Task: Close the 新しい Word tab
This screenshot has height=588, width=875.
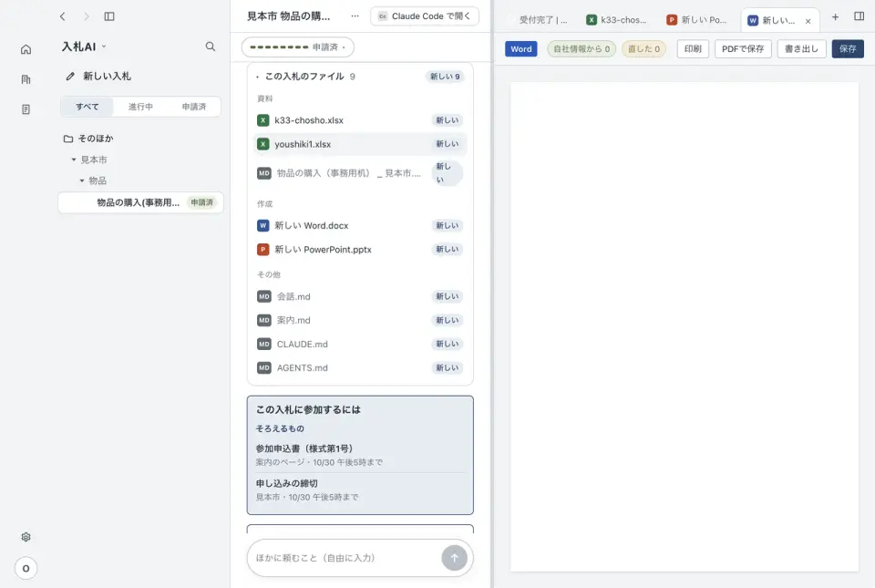Action: (x=808, y=21)
